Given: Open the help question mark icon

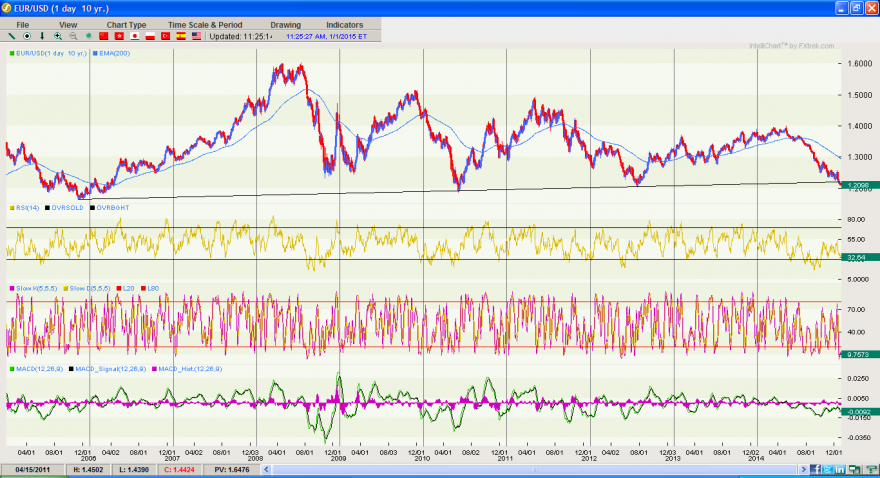Looking at the screenshot, I should [x=872, y=469].
